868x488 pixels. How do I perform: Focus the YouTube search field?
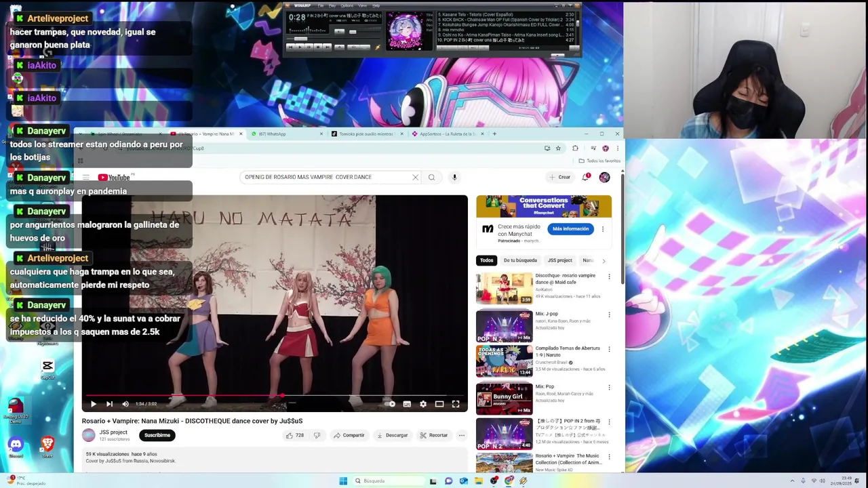(x=325, y=177)
